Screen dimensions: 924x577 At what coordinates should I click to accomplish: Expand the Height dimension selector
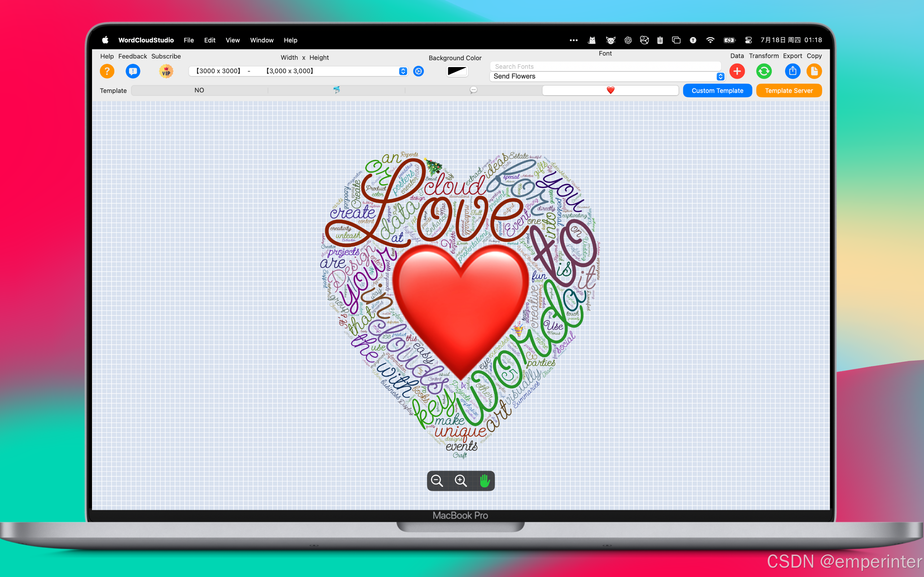pyautogui.click(x=402, y=71)
